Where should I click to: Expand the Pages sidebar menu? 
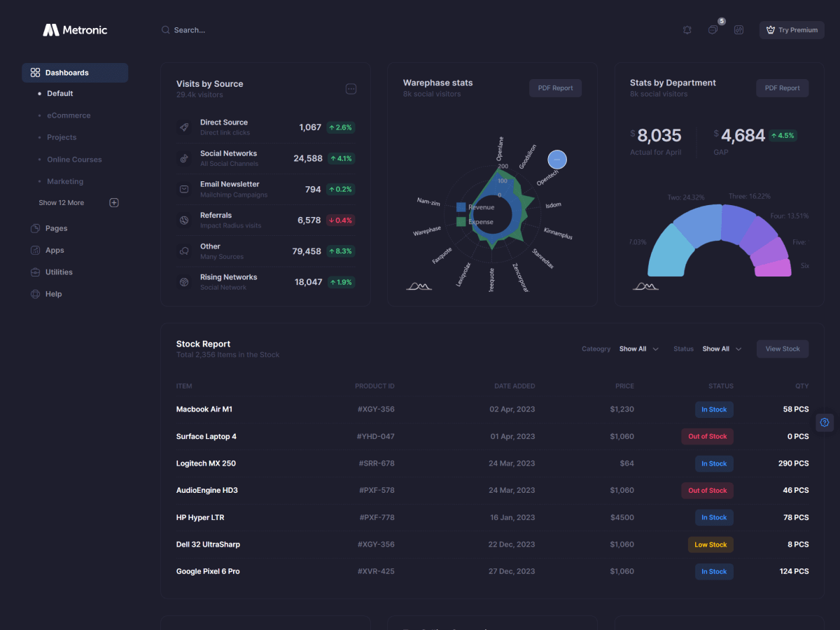[x=56, y=228]
